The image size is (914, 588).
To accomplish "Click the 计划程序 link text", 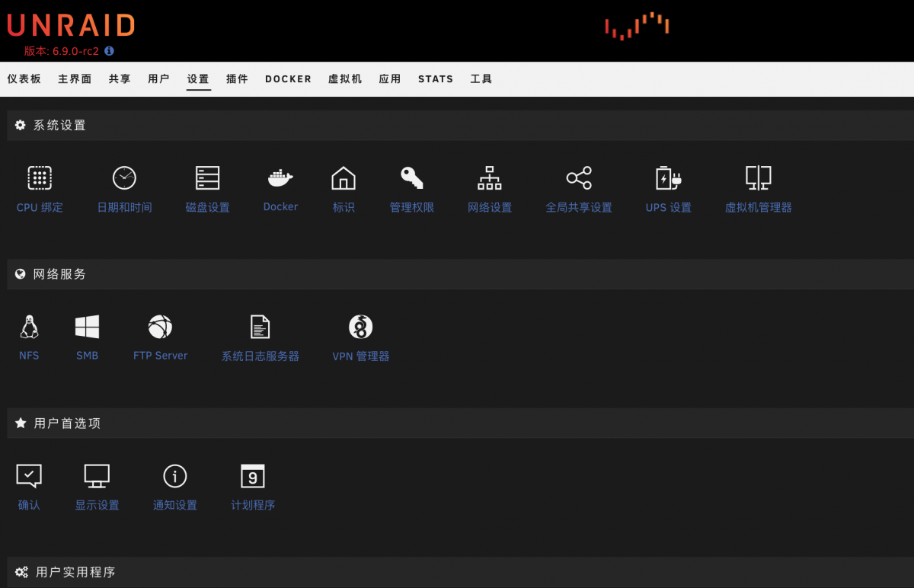I will [x=253, y=505].
